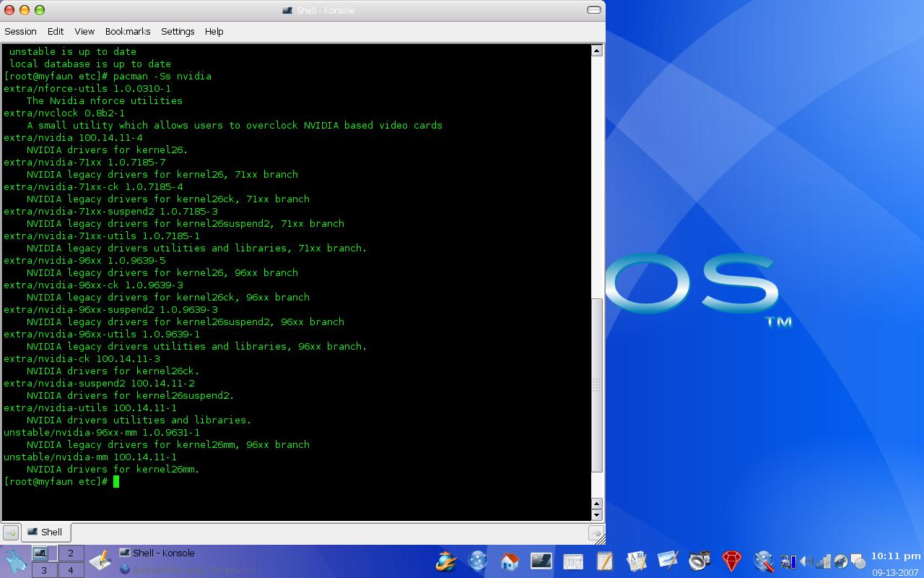Click the text 'pacman -Ss nvidia' command line

tap(162, 76)
